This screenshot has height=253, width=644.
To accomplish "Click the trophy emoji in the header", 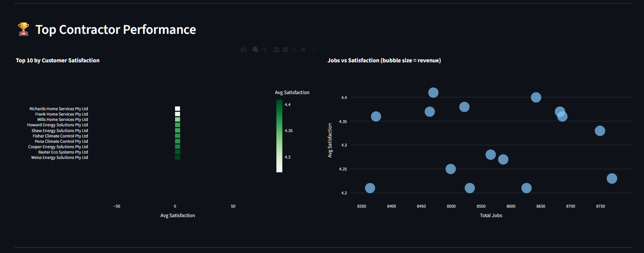I will click(x=23, y=29).
